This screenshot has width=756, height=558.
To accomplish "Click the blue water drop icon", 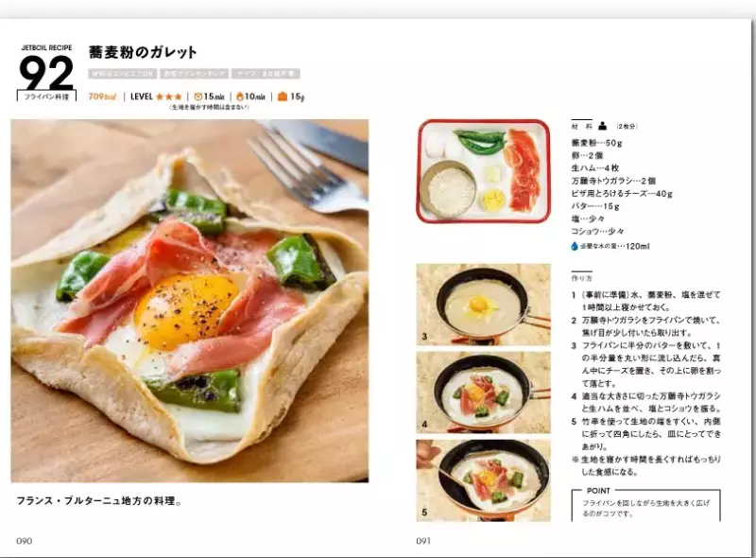I will 575,246.
